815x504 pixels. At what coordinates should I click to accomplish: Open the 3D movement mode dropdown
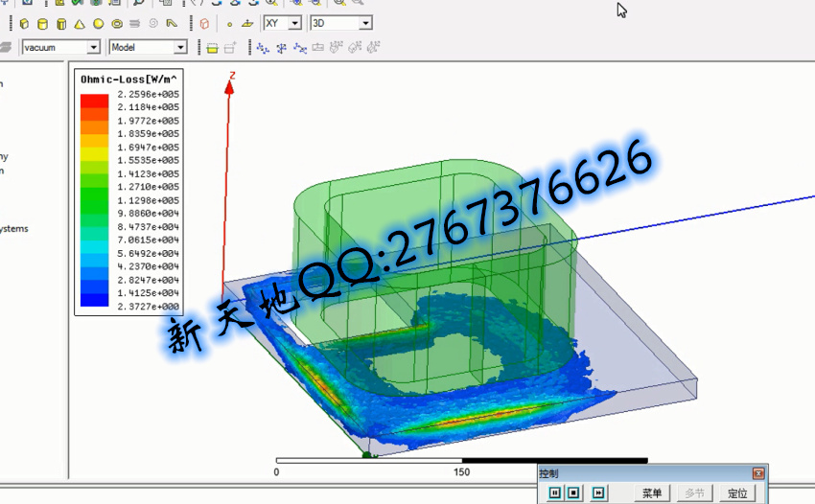point(365,22)
